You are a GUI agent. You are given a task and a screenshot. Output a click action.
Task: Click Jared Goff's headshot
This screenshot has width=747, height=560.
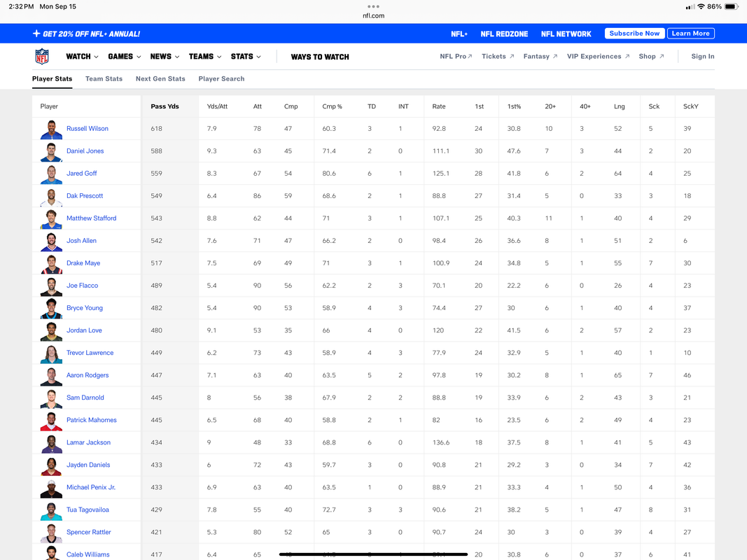tap(51, 174)
